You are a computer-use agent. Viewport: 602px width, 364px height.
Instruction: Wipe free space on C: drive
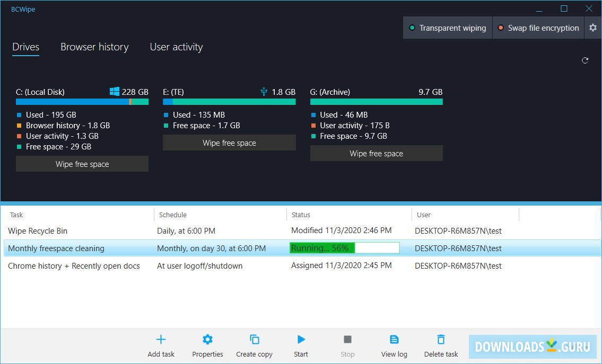(x=82, y=164)
